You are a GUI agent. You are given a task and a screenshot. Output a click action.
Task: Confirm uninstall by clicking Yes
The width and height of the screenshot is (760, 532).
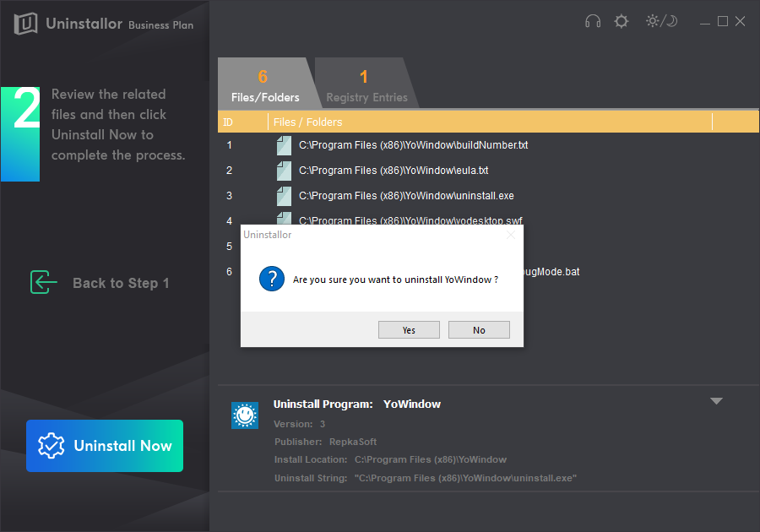[409, 330]
